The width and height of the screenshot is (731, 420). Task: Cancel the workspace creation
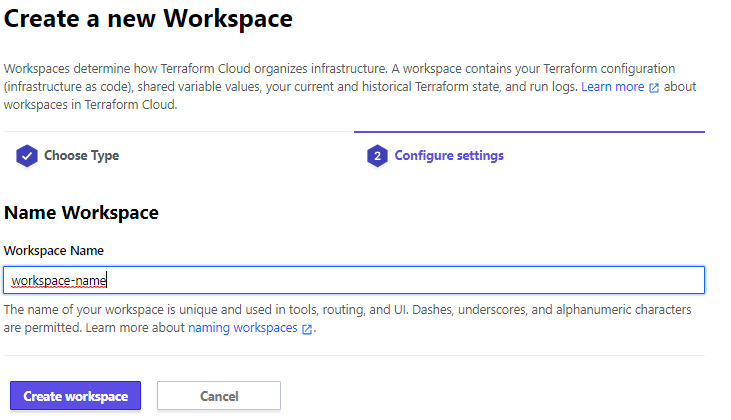click(218, 396)
